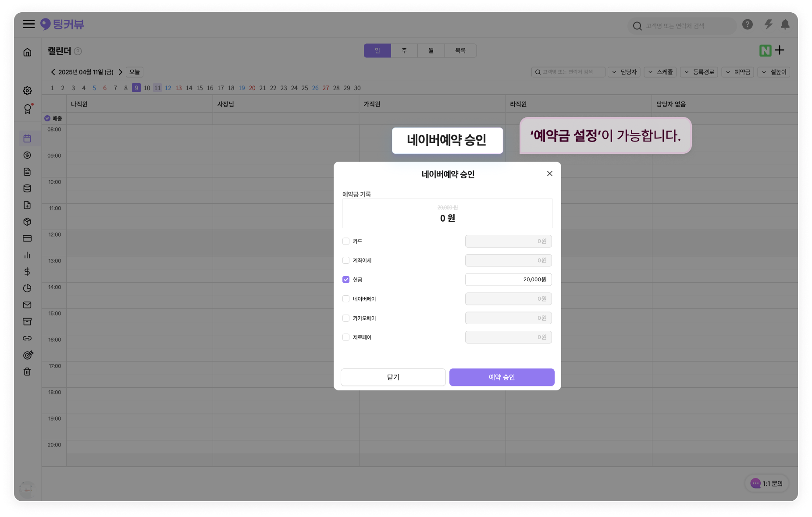Open the circled dollar sidebar icon

[27, 155]
